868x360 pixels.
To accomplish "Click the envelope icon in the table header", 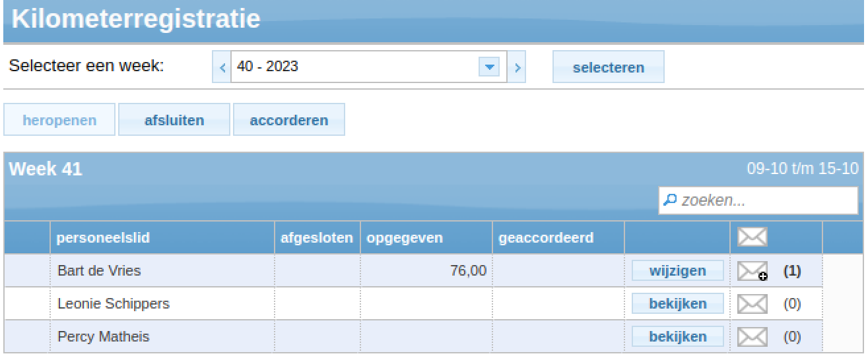I will click(x=752, y=237).
